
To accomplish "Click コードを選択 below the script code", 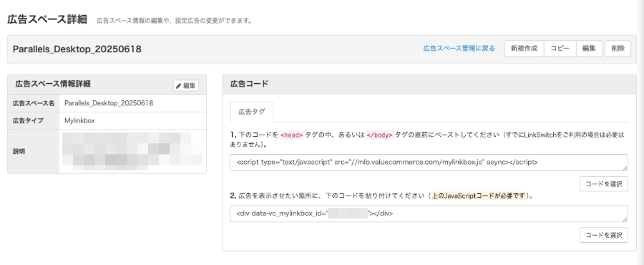I will pos(603,183).
